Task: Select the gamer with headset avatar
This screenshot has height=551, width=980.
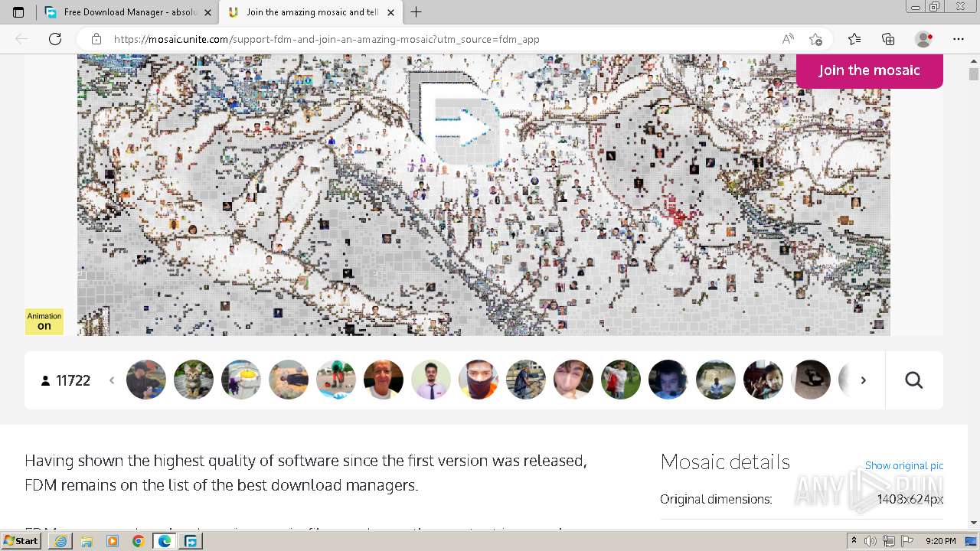Action: [668, 380]
